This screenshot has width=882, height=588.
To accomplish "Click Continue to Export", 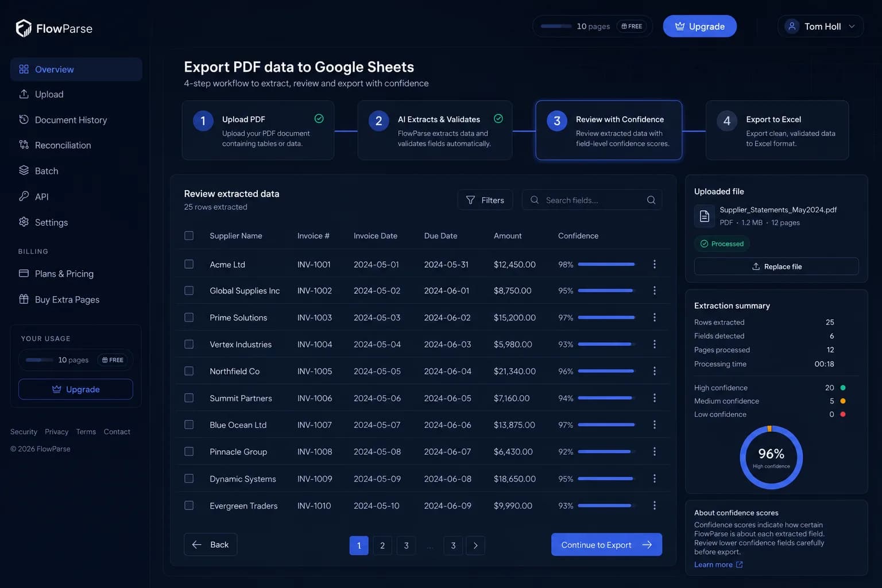I will 606,544.
